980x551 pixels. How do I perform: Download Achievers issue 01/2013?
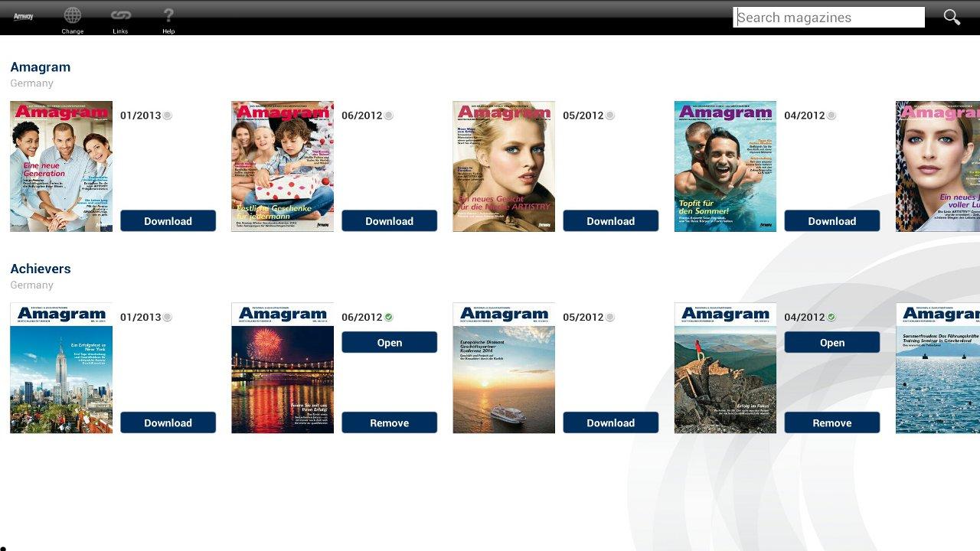[x=168, y=422]
